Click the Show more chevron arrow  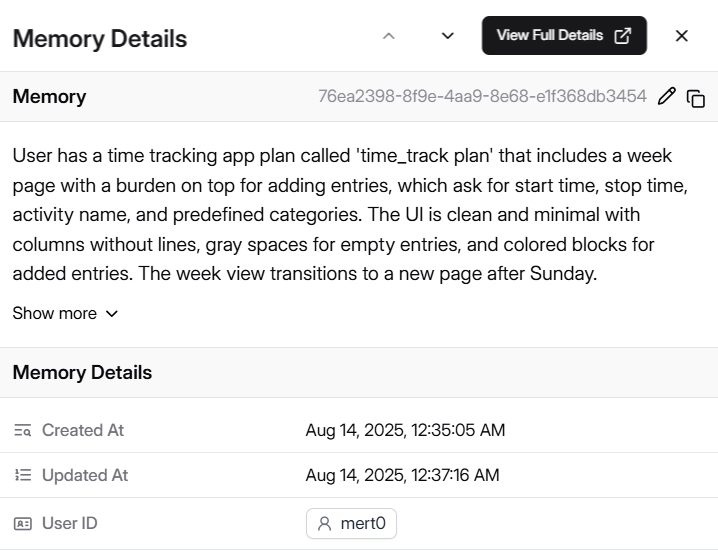coord(112,314)
